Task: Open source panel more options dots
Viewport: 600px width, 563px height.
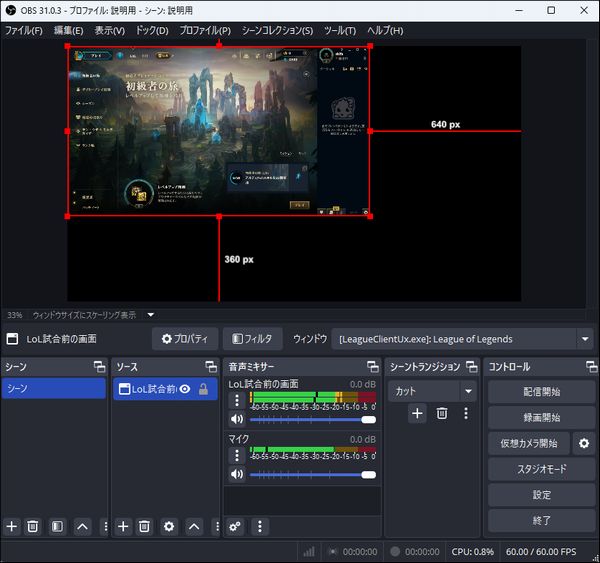Action: (217, 527)
